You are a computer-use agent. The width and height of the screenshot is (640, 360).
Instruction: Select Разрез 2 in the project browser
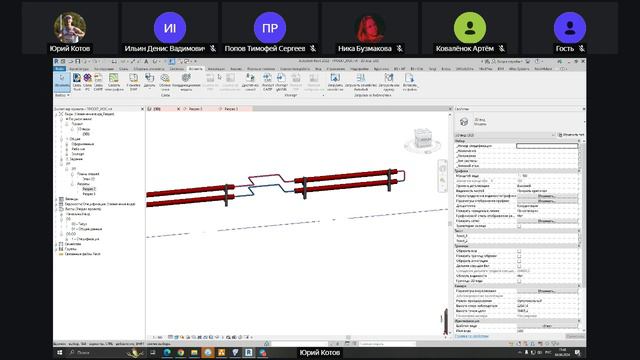point(89,189)
